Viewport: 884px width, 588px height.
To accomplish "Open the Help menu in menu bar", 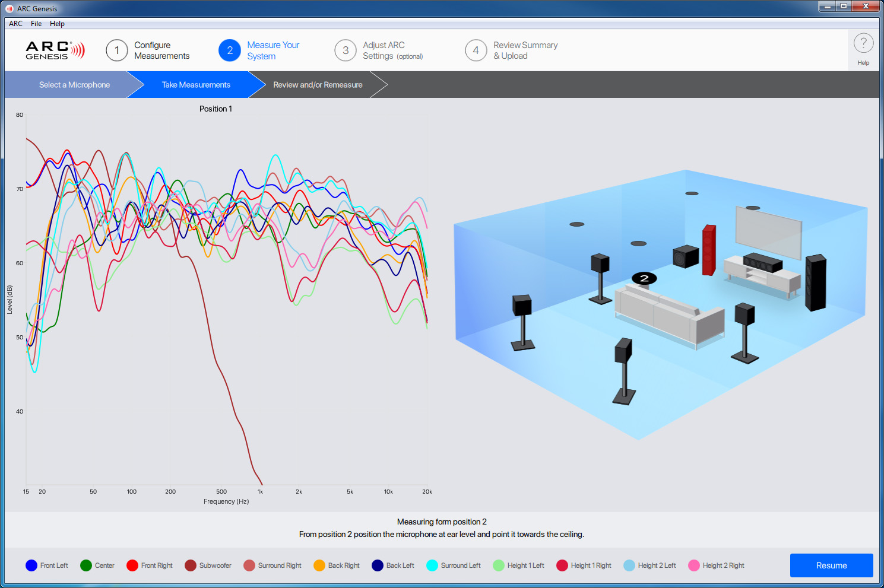I will click(57, 24).
